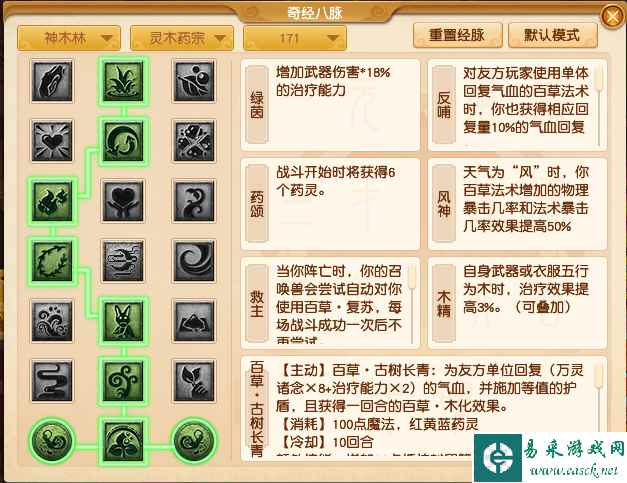Viewport: 627px width, 483px height.
Task: Toggle the left round green vine node
Action: (x=52, y=441)
